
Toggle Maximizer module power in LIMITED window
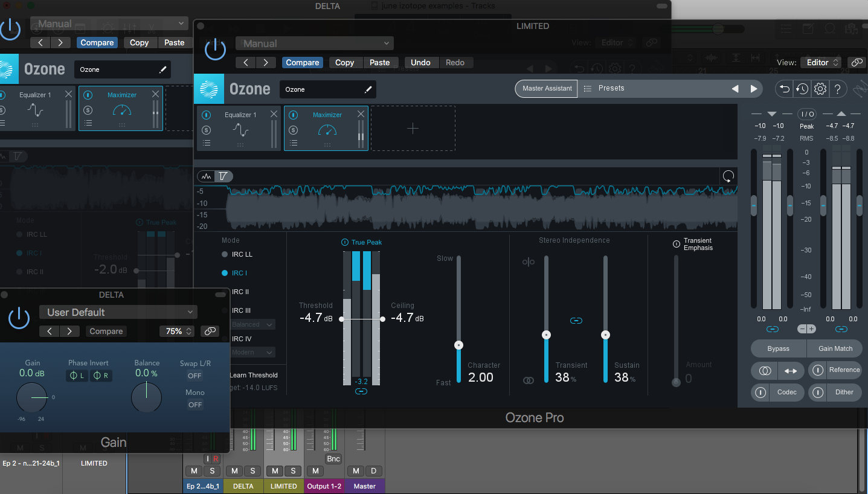click(293, 115)
